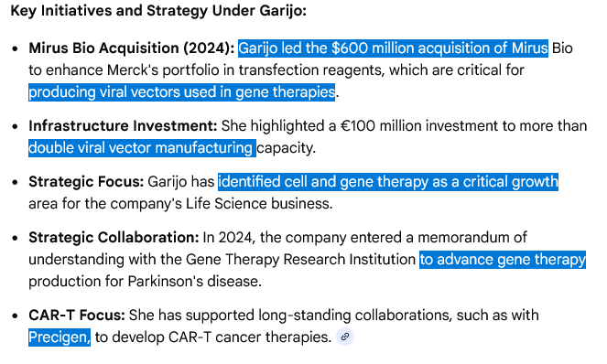Click the bold label "Infrastructure Investment:"
607x364 pixels.
(123, 126)
